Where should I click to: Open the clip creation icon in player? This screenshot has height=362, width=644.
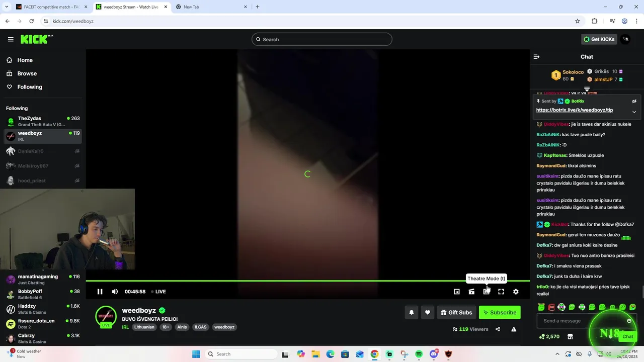471,292
